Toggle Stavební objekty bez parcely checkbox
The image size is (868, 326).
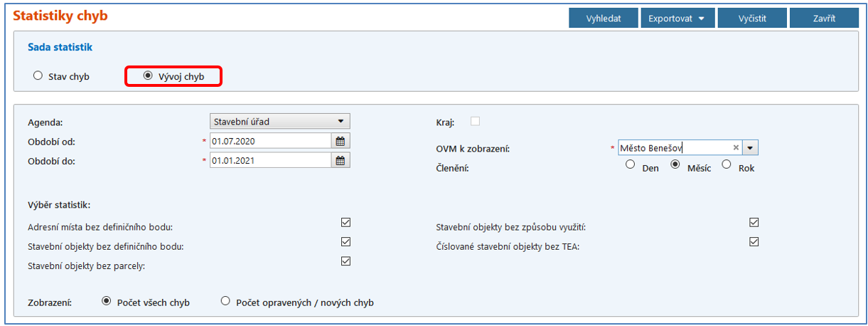click(345, 261)
